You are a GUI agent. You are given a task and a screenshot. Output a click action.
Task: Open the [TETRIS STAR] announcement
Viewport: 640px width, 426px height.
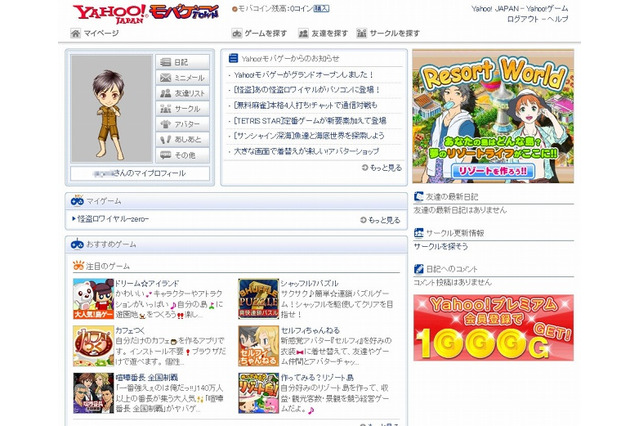point(310,121)
